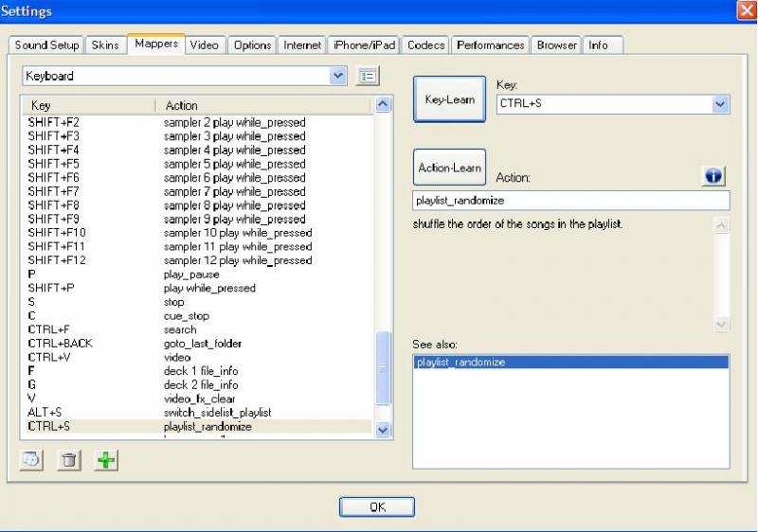
Task: Click the Action field containing playlist_randomize
Action: pos(571,201)
